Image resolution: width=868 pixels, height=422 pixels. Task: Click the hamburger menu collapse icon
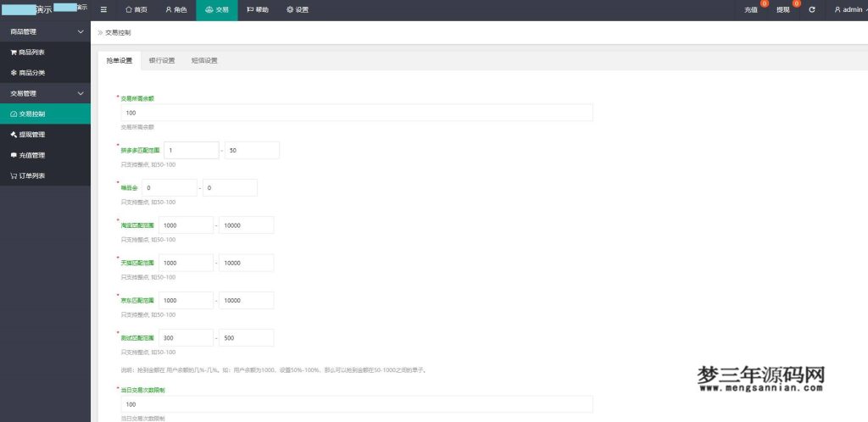pos(103,9)
